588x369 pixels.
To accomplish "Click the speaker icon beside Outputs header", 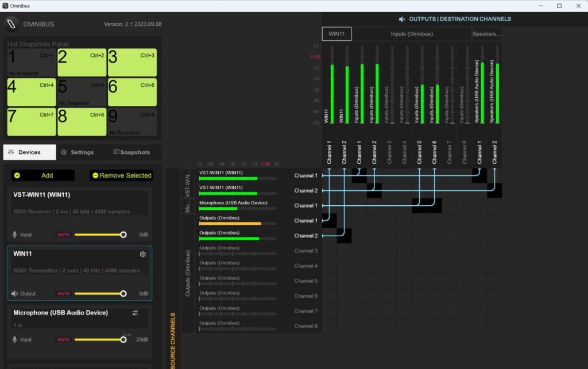I will (402, 19).
